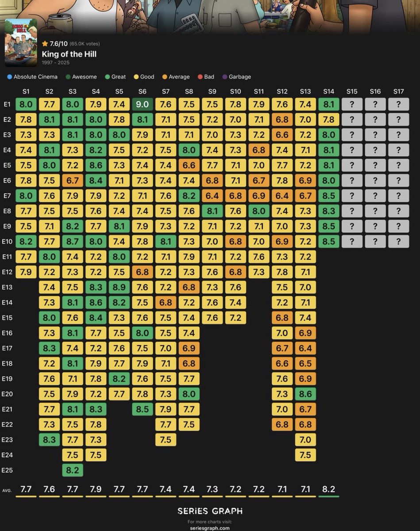Click the S13 E17 cell rated 6.4
Screen dimensions: 420x531
(x=305, y=348)
